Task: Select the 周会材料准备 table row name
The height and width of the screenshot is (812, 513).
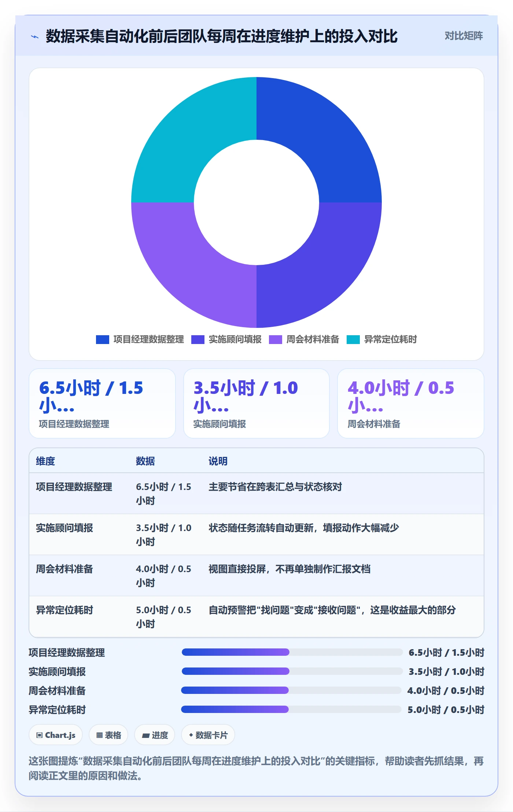Action: pos(64,569)
